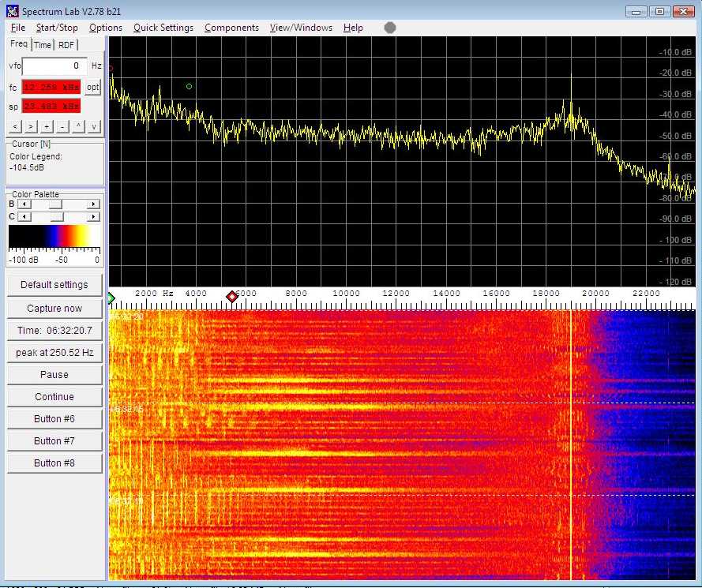Click the Default settings button
This screenshot has width=702, height=588.
point(54,285)
